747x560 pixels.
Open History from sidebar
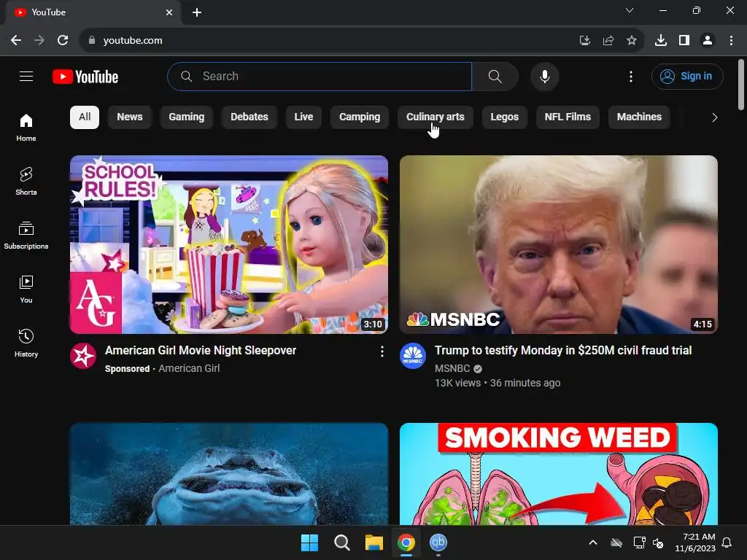pos(26,343)
